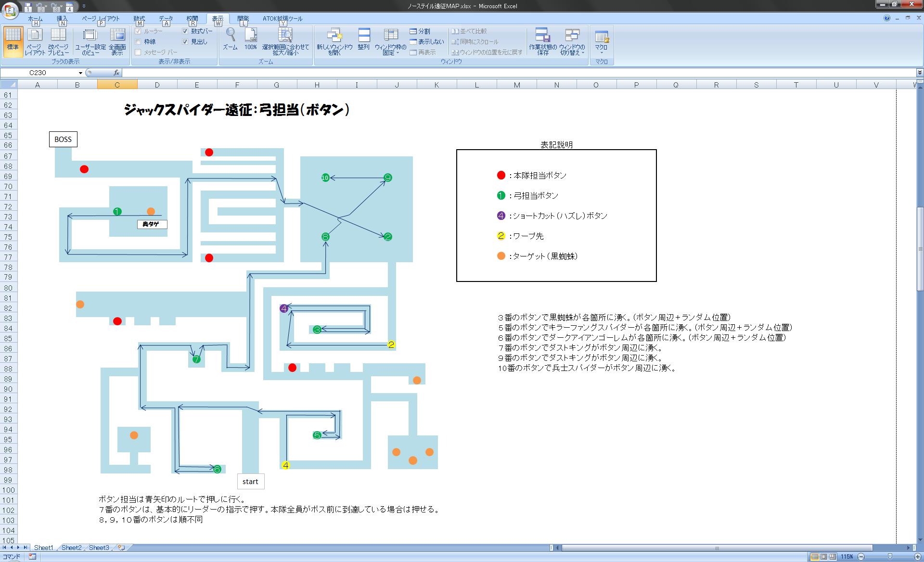Switch to ページレイアウト view
Viewport: 924px width, 562px height.
click(35, 41)
